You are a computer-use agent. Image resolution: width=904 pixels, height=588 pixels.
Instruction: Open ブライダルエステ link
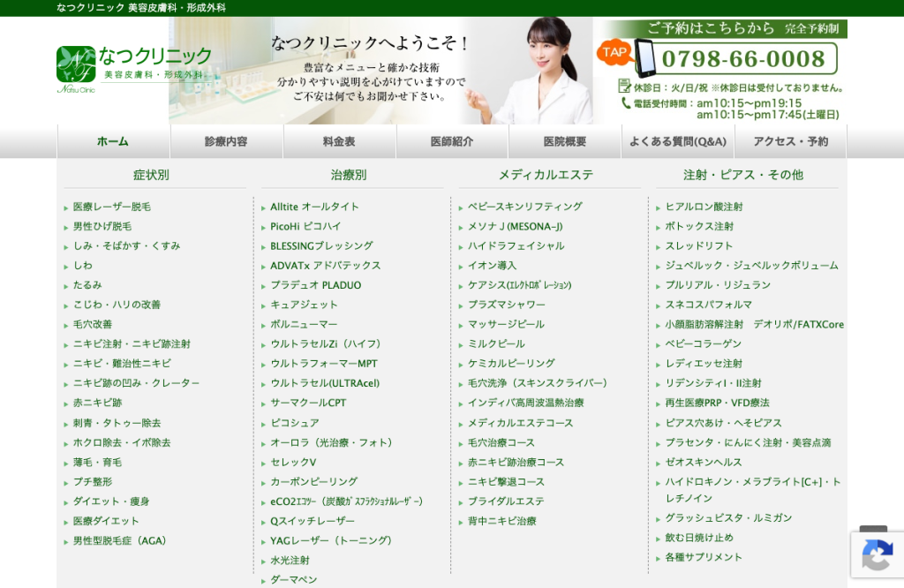pyautogui.click(x=506, y=501)
